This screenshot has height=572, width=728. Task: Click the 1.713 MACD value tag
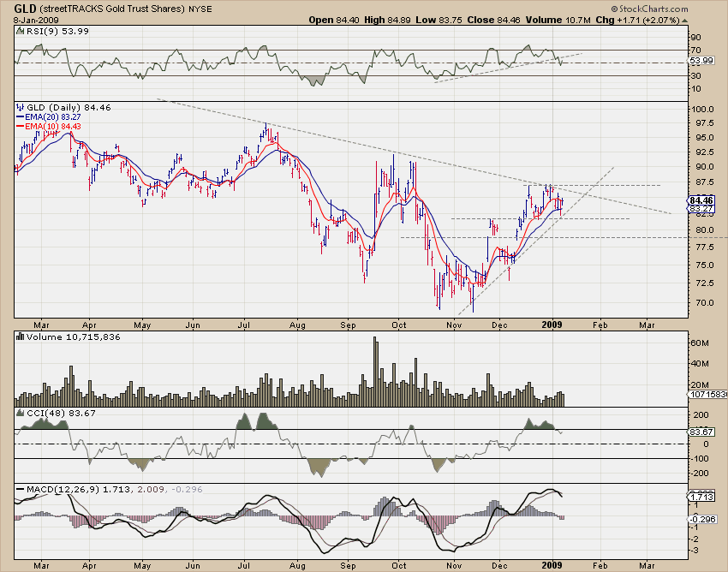701,498
